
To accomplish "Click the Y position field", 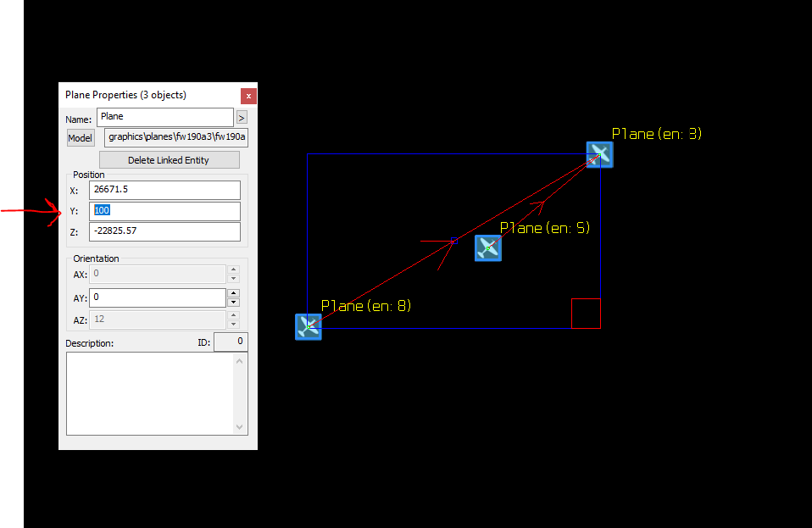I will click(x=164, y=211).
